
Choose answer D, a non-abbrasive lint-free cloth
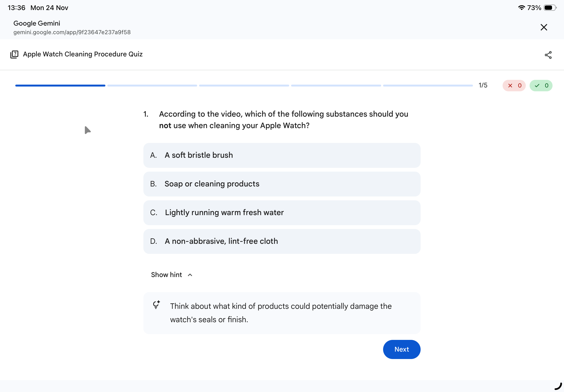click(282, 241)
